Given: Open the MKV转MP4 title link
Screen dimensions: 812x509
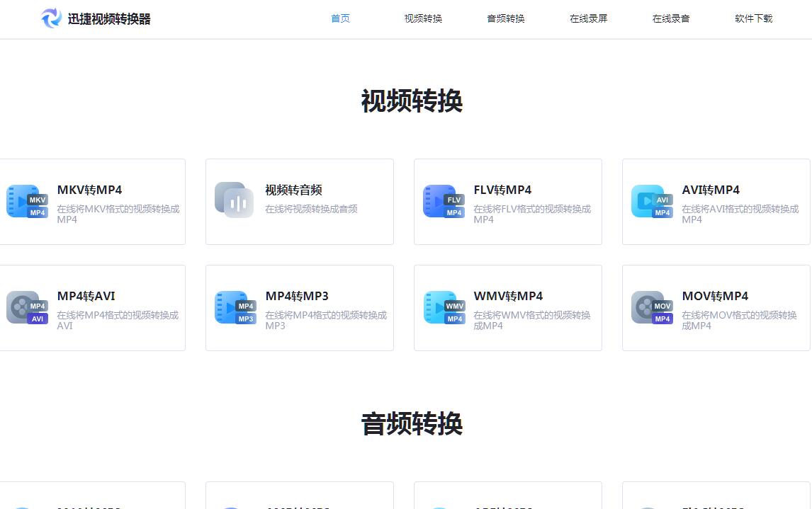Looking at the screenshot, I should 89,190.
